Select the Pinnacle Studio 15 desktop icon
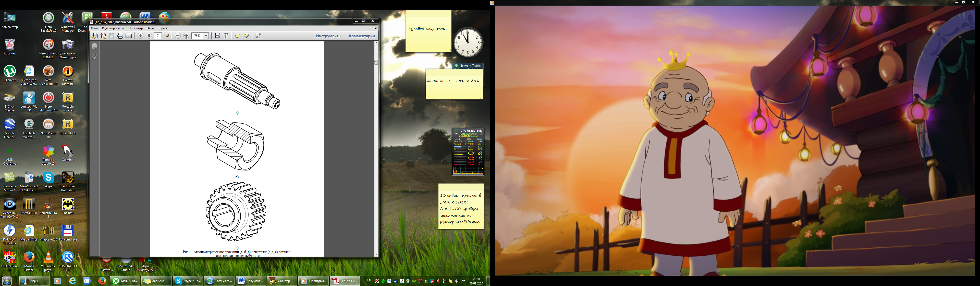 [x=48, y=155]
